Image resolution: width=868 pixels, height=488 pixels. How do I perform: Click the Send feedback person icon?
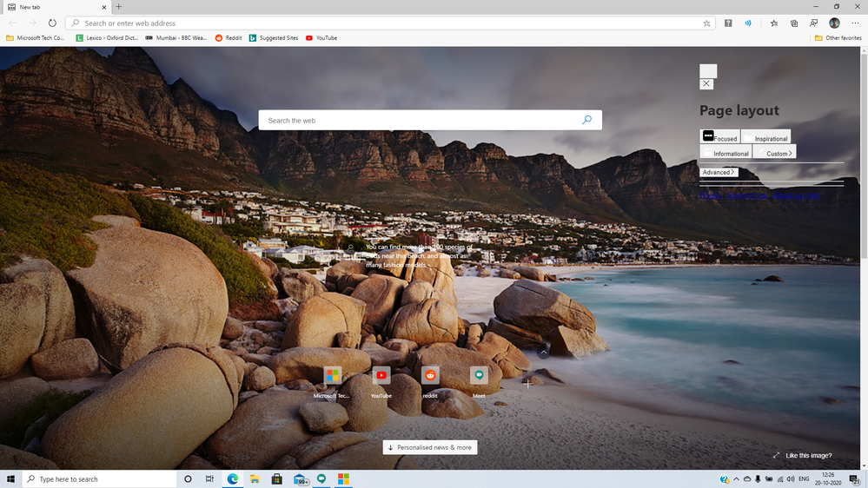tap(814, 23)
